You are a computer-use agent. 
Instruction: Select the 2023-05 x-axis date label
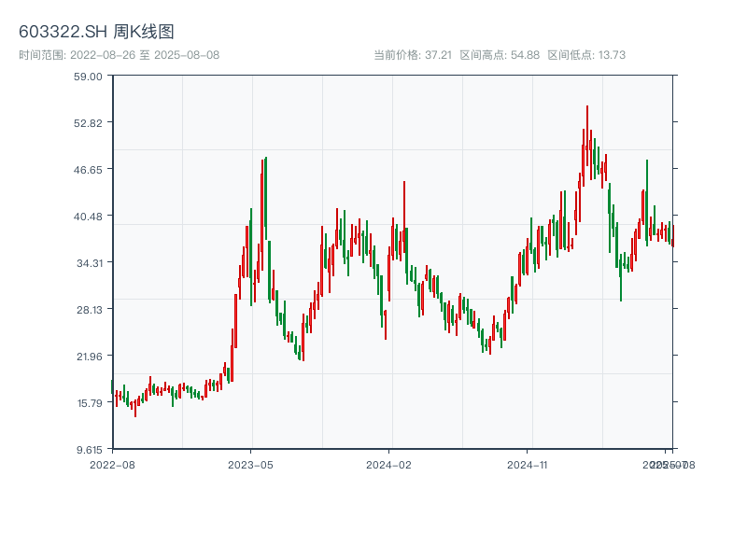(x=250, y=464)
